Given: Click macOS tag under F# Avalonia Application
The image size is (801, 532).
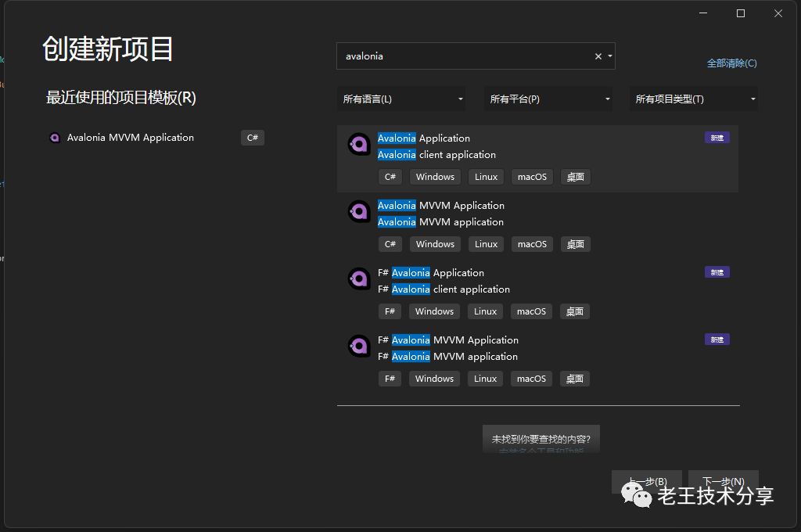Looking at the screenshot, I should point(531,311).
